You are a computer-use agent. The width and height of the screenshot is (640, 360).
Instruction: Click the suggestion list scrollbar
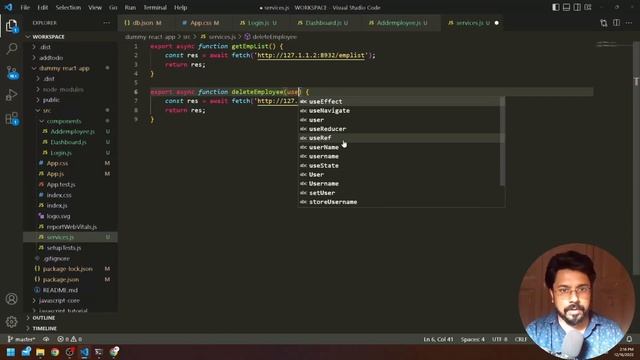coord(502,142)
